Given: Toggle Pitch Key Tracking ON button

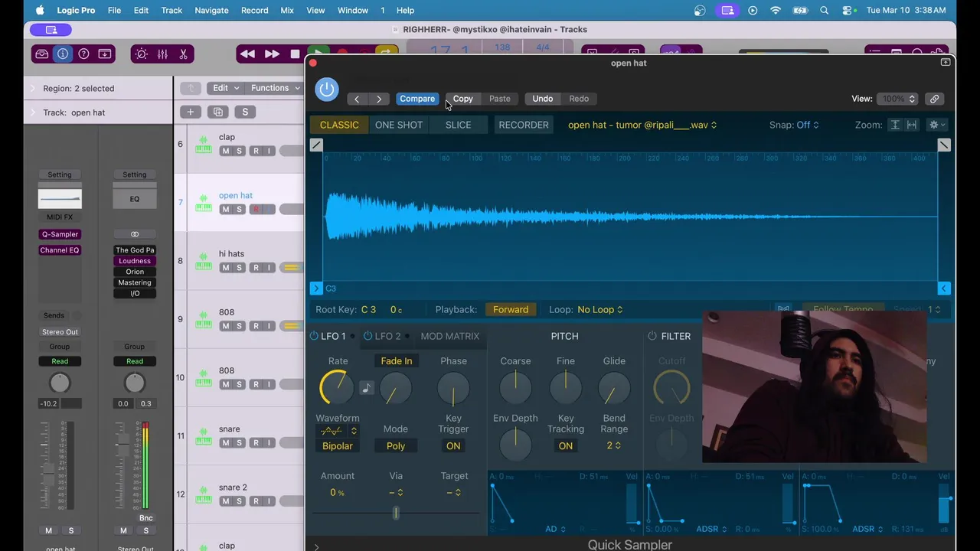Looking at the screenshot, I should pos(566,446).
